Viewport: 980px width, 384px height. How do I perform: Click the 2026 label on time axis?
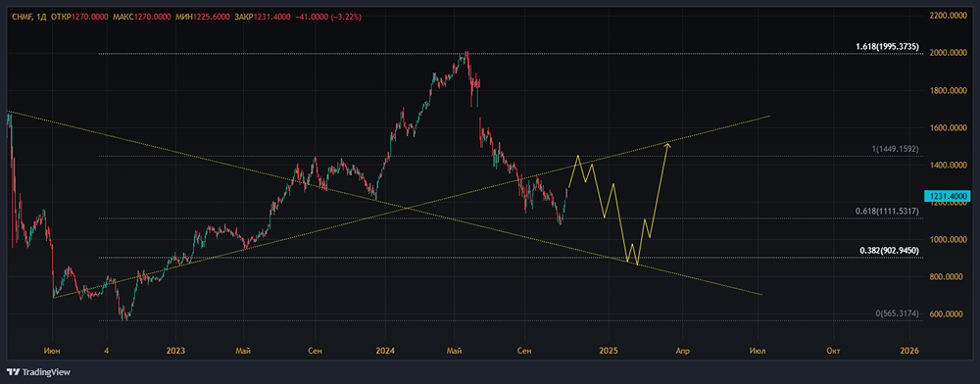pyautogui.click(x=909, y=351)
